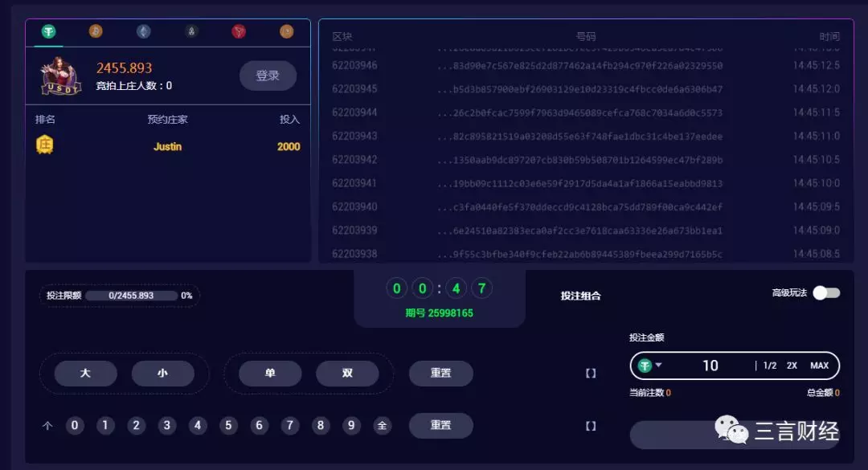
Task: Pick number ball 5
Action: click(228, 425)
